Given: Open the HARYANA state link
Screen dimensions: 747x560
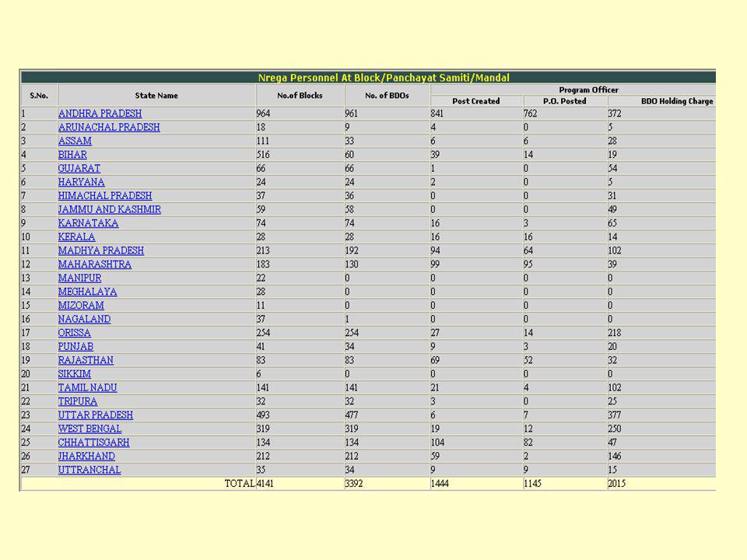Looking at the screenshot, I should point(82,182).
